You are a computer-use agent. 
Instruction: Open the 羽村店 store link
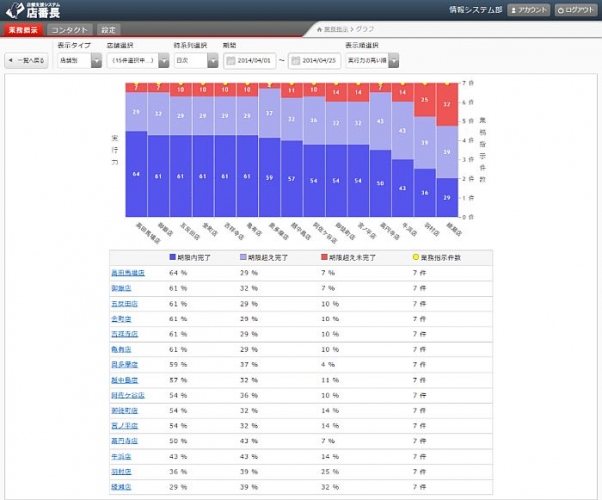tap(121, 472)
